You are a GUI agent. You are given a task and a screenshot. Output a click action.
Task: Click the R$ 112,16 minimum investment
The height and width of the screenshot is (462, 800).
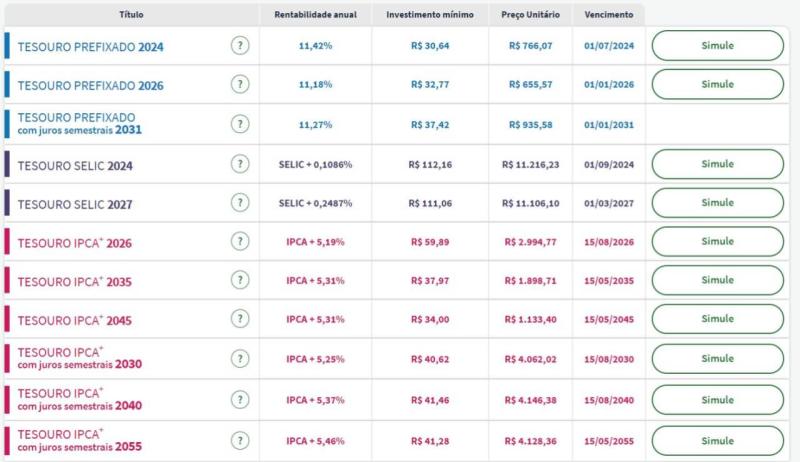pos(430,165)
